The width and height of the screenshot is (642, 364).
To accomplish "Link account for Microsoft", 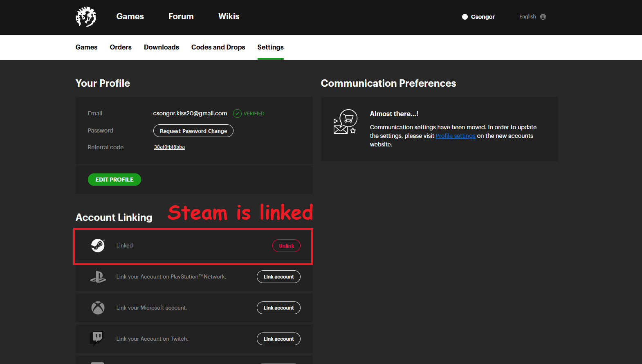I will pos(278,308).
